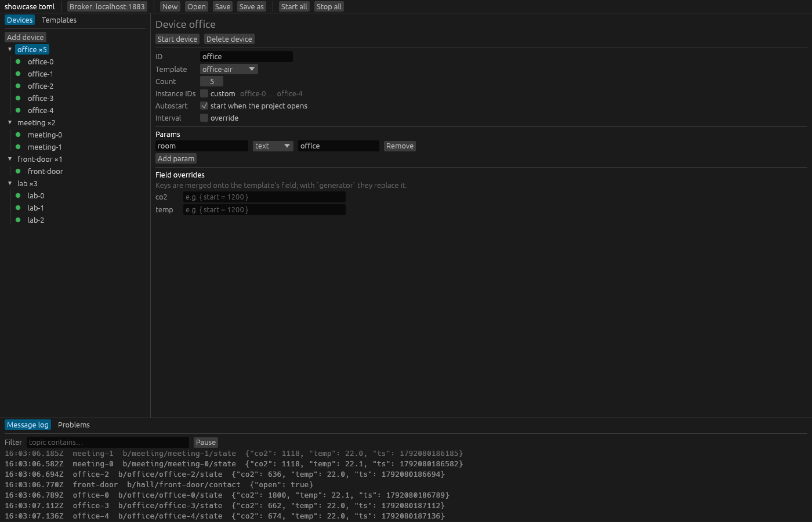Click the green status dot for lab-0

[18, 195]
